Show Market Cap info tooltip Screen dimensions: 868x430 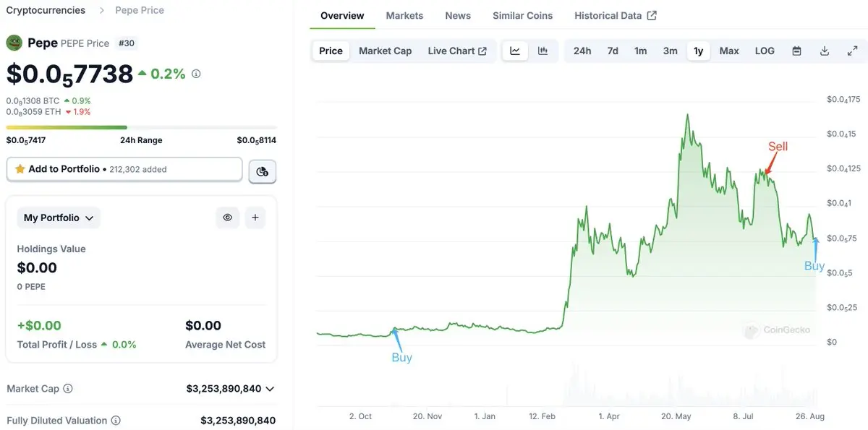point(68,389)
